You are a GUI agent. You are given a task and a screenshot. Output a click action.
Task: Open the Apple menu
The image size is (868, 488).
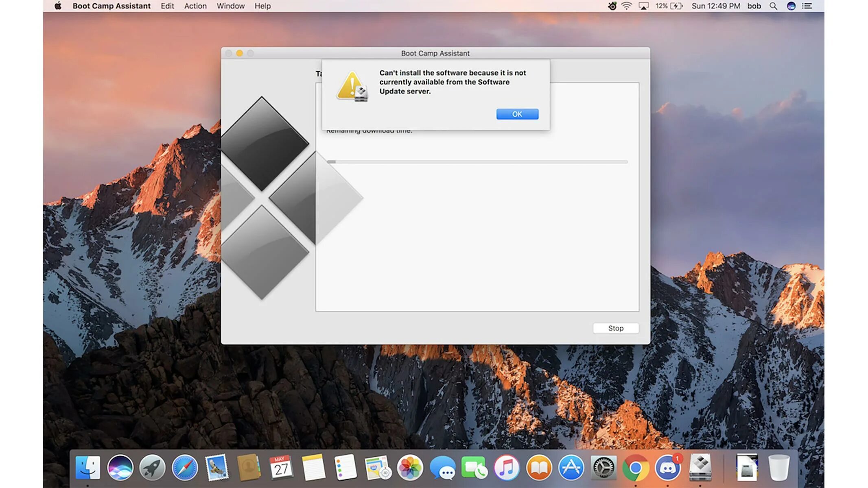58,6
